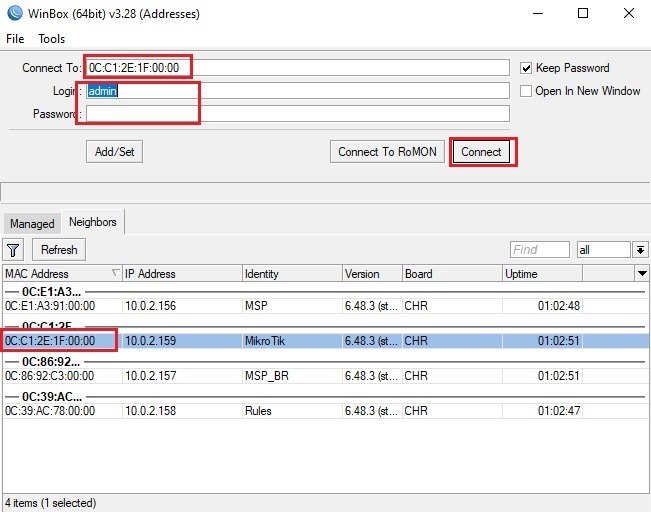Click uptime 01:02:48 for MSP
Viewport: 651px width, 512px height.
[559, 306]
